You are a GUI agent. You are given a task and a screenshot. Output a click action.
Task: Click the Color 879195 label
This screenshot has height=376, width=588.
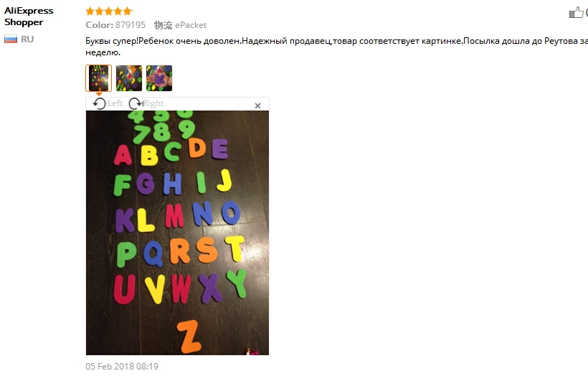[115, 25]
